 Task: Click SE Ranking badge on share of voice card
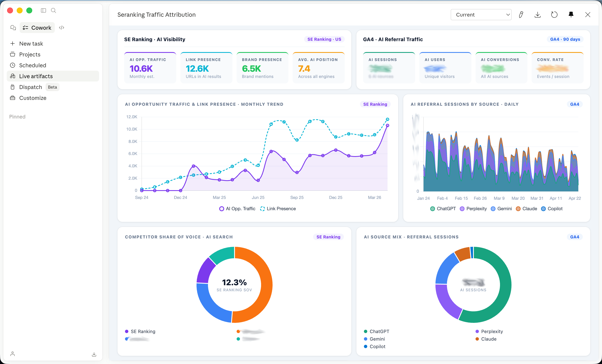(x=328, y=237)
